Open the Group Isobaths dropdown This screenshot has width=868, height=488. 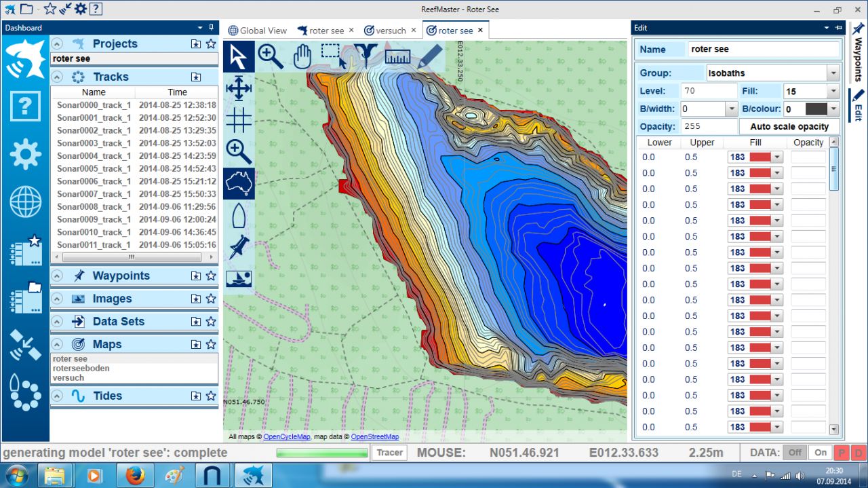(x=833, y=73)
